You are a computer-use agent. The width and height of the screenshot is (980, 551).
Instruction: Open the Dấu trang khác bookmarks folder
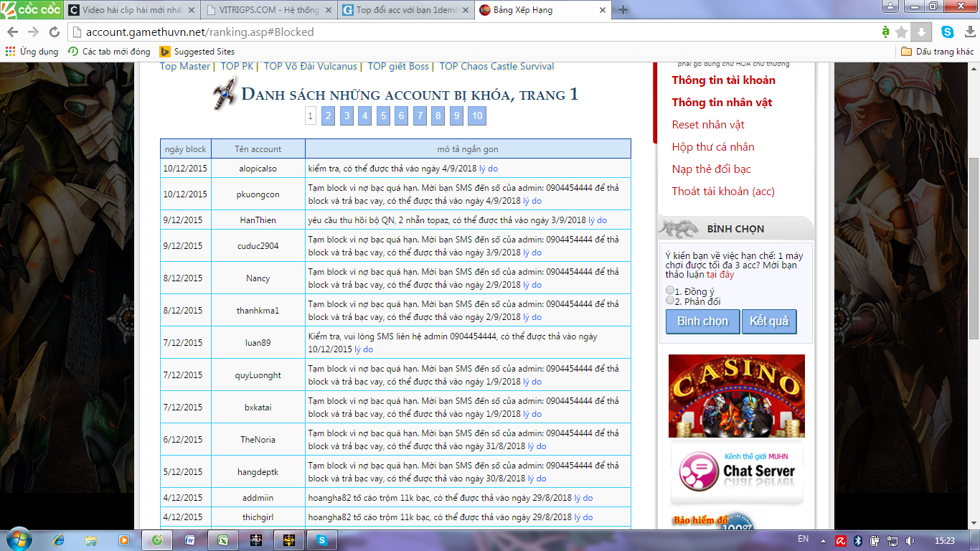pyautogui.click(x=938, y=52)
